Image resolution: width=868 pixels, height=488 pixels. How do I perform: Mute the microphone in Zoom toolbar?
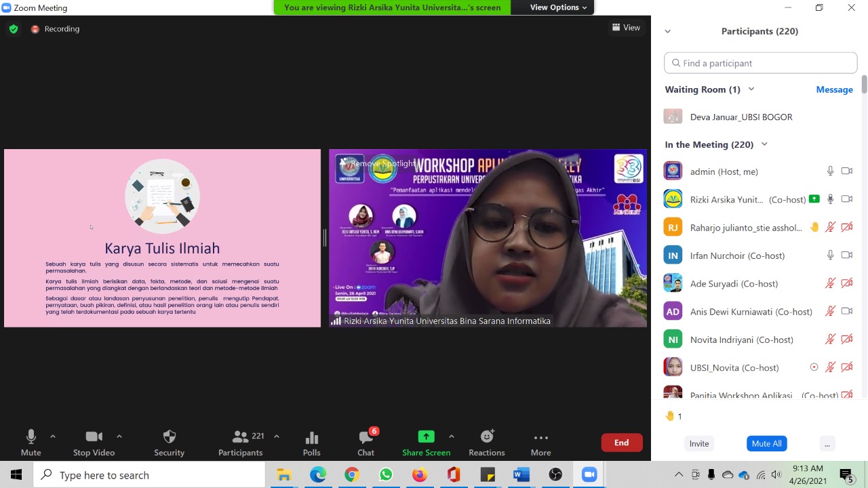coord(31,443)
